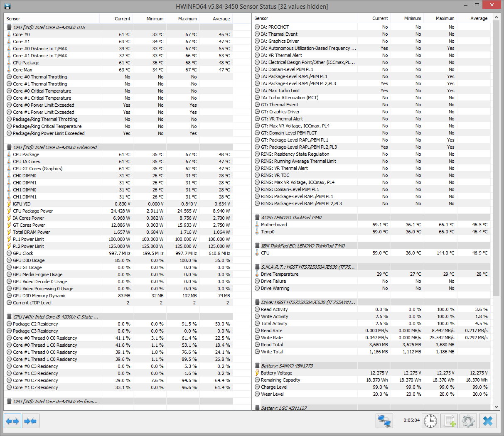Screen dimensions: 504x436
Task: Click circle icon beside Read Activity
Action: pyautogui.click(x=257, y=309)
